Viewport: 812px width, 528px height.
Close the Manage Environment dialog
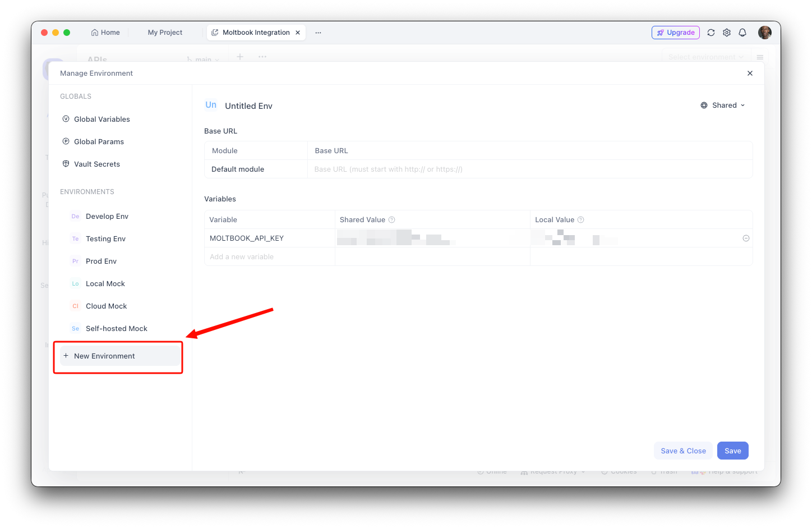[750, 74]
